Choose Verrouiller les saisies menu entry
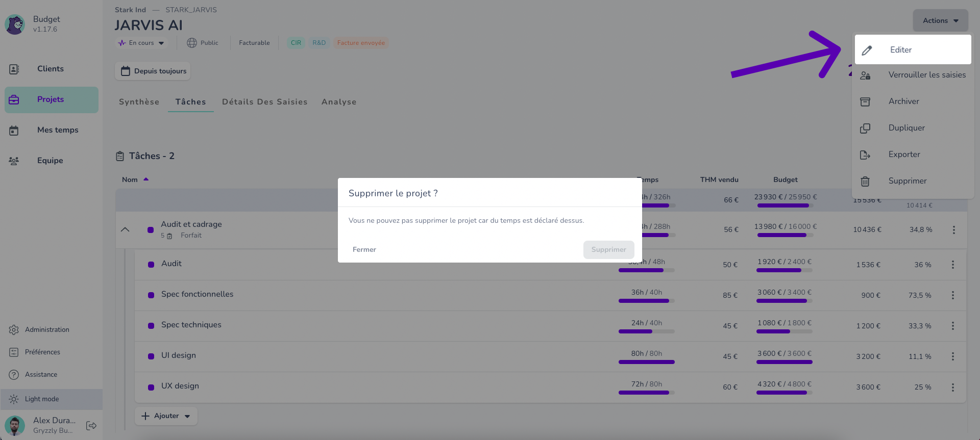Screen dimensions: 980x440 tap(913, 75)
